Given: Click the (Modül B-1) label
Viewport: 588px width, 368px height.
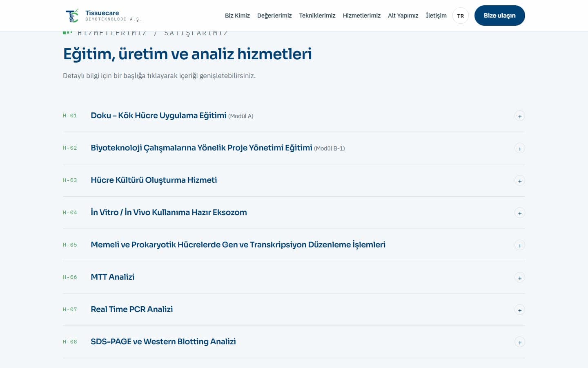Looking at the screenshot, I should [x=330, y=148].
